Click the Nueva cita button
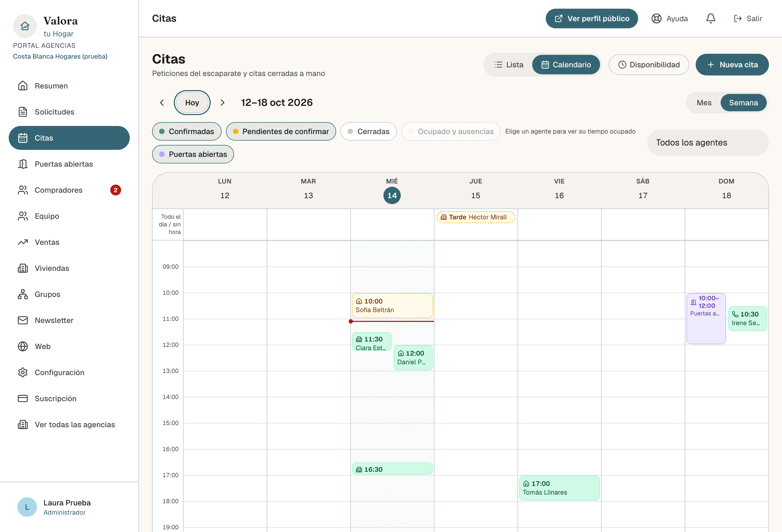Image resolution: width=782 pixels, height=532 pixels. click(x=732, y=65)
